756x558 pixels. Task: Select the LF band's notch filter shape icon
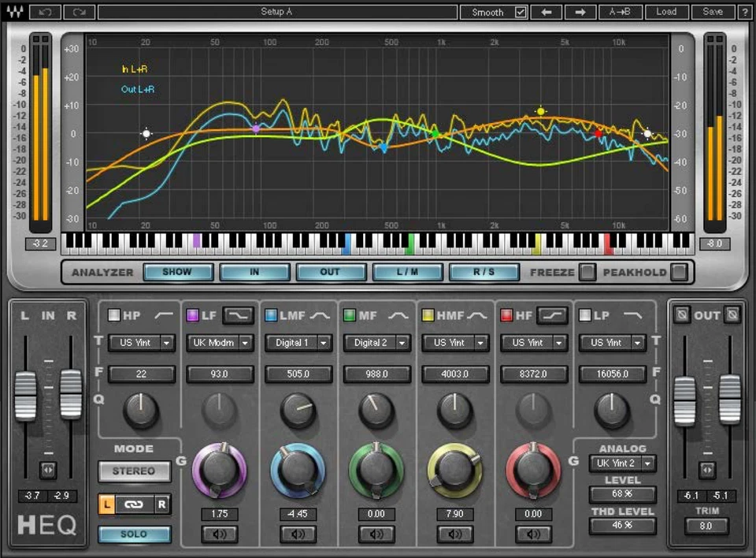click(x=239, y=314)
